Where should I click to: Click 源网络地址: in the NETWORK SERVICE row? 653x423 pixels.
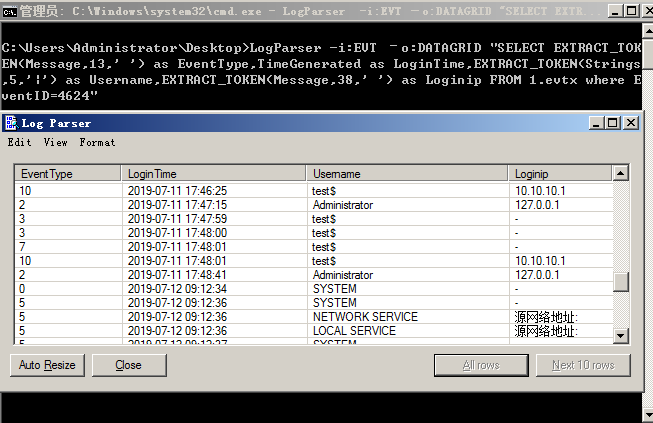coord(561,317)
